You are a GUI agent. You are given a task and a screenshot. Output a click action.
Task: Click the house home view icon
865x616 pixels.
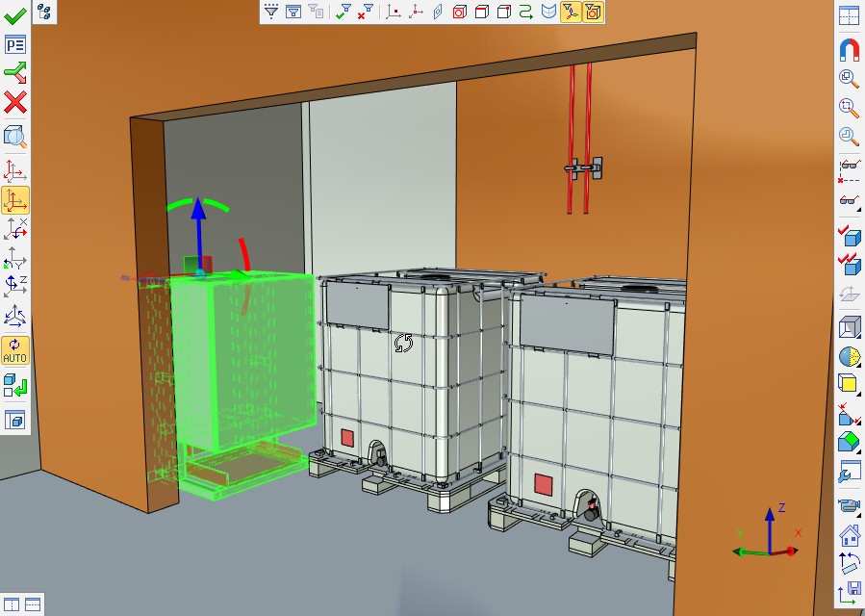point(850,535)
